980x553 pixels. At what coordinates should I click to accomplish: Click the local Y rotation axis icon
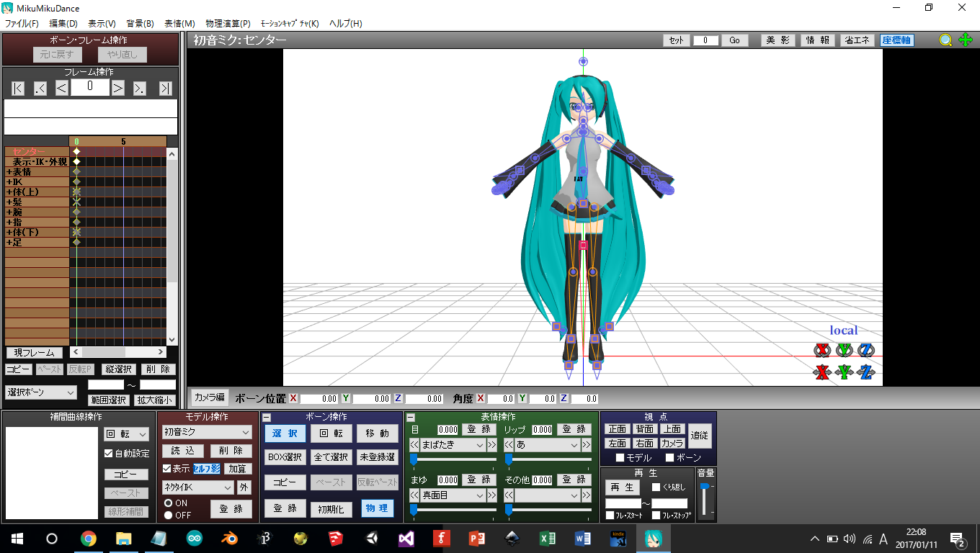[x=844, y=350]
